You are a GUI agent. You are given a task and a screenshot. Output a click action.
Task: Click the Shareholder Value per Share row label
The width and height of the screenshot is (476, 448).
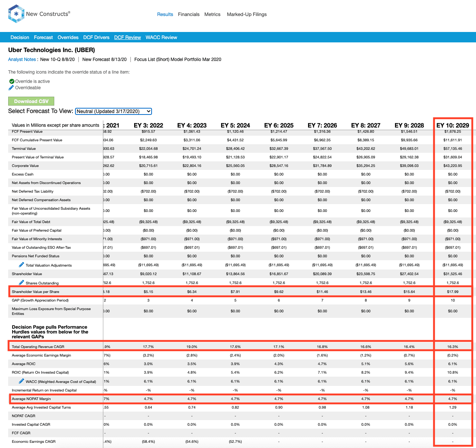click(35, 292)
